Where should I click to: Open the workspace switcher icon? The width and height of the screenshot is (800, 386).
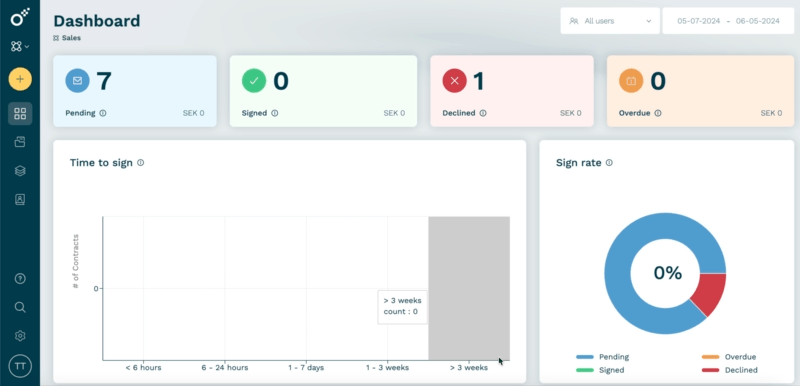tap(19, 46)
